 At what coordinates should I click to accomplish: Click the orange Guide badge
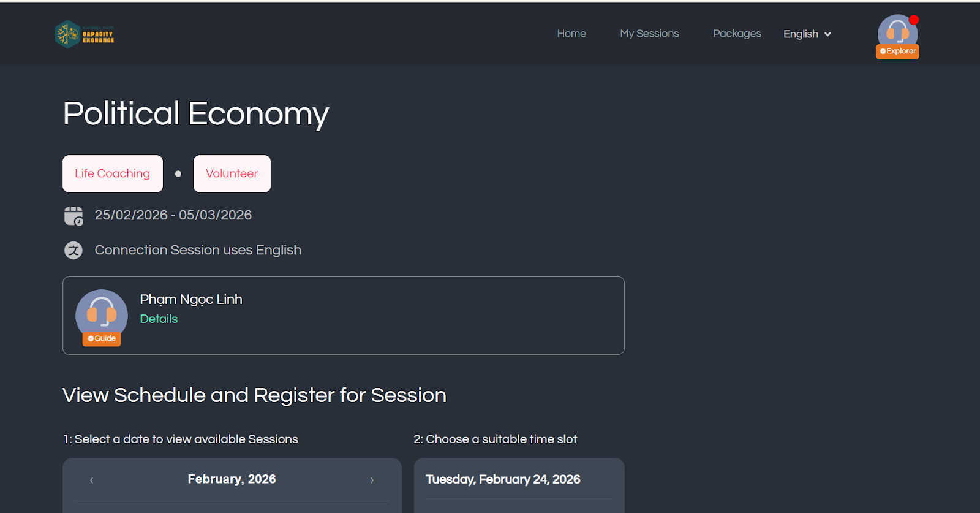tap(102, 338)
